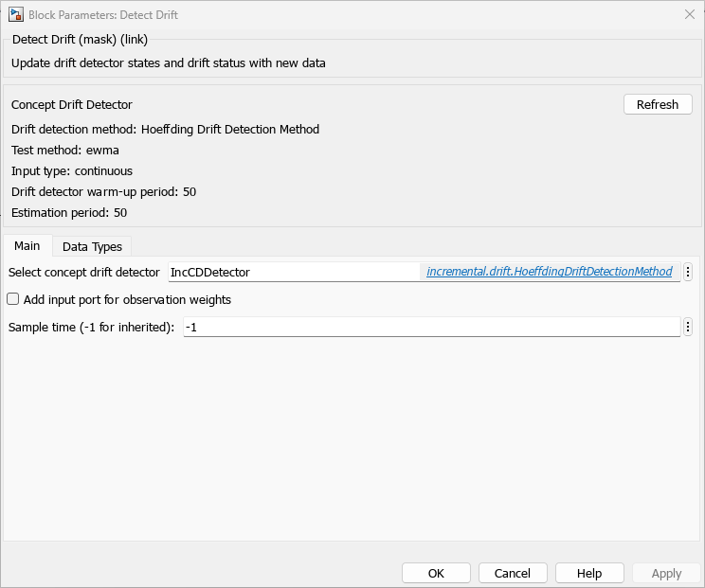Screen dimensions: 705x588
Task: Open the options menu beside Sample time field
Action: pos(688,327)
